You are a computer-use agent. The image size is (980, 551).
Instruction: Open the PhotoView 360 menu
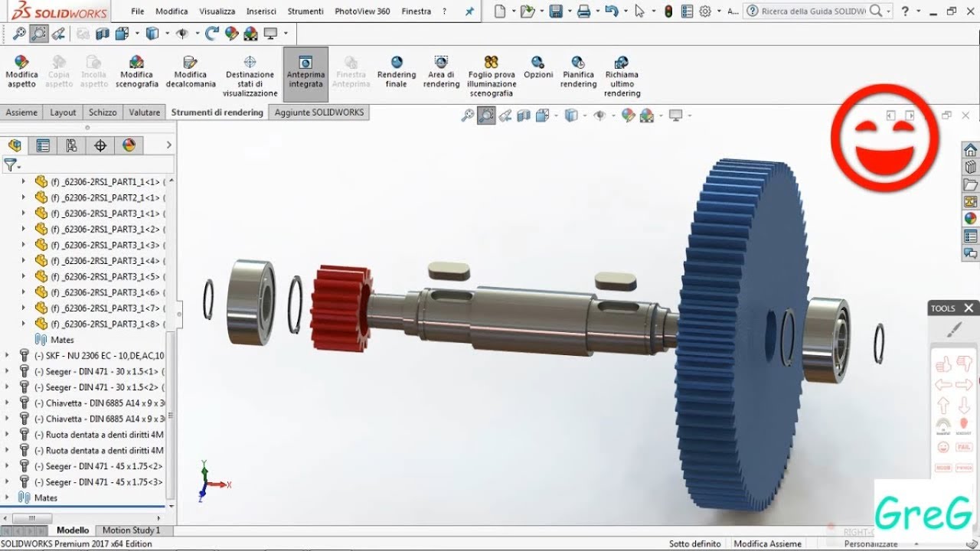(362, 11)
